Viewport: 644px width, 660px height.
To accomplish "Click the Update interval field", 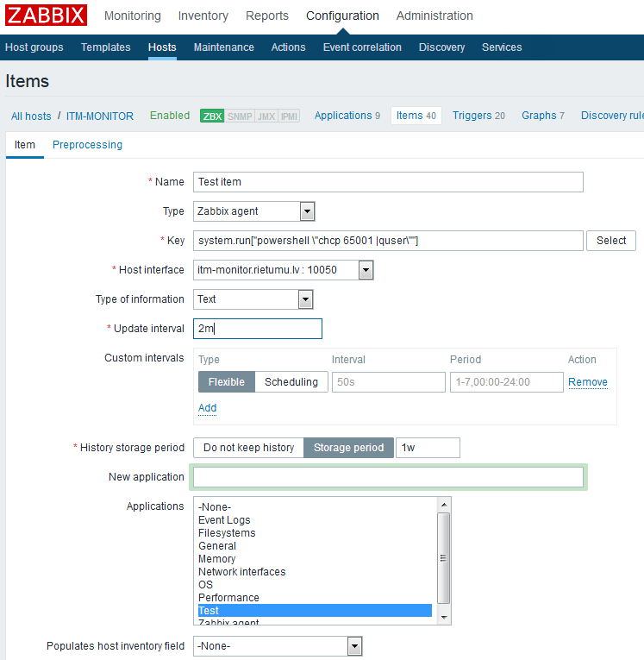I will (258, 329).
